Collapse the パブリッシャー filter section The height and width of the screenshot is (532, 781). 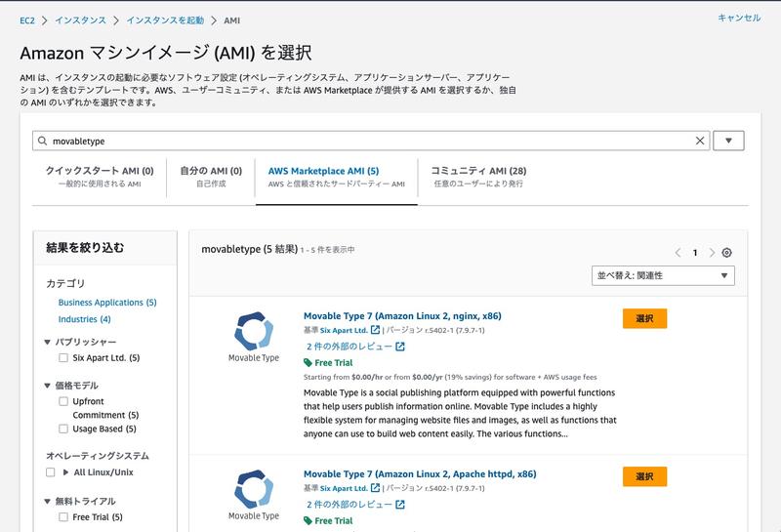48,343
